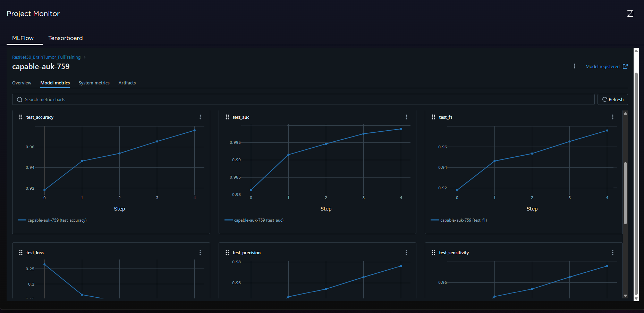Click the inner charts scrollbar up arrow
Image resolution: width=644 pixels, height=313 pixels.
click(625, 113)
